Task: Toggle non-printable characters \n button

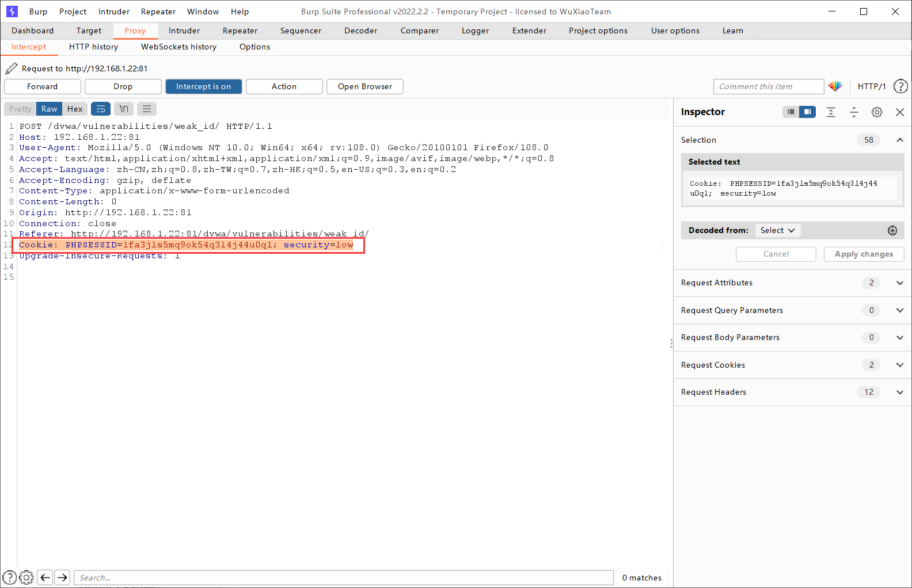Action: tap(124, 109)
